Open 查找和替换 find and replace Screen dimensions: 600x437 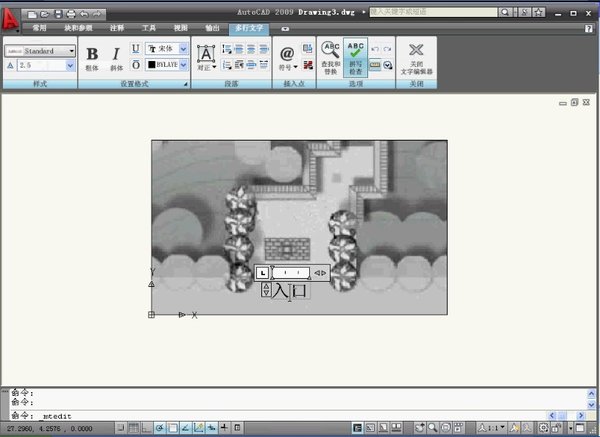pos(330,56)
